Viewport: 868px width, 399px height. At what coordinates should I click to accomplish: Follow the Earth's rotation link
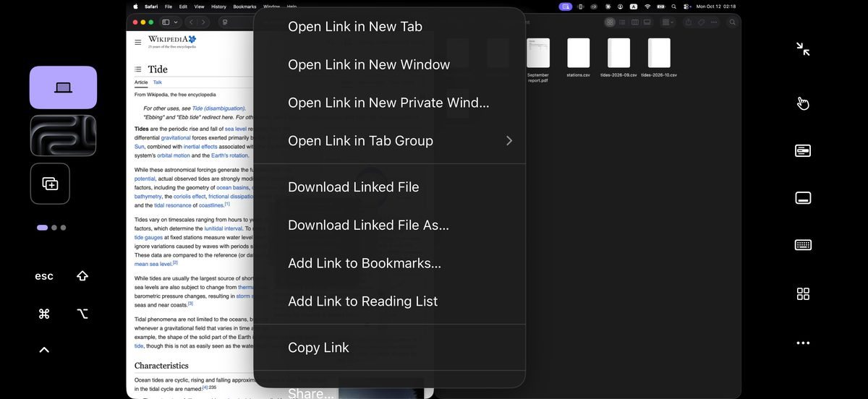[229, 155]
